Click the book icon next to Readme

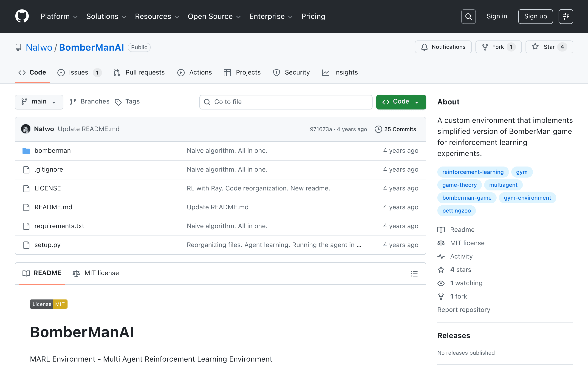(441, 230)
